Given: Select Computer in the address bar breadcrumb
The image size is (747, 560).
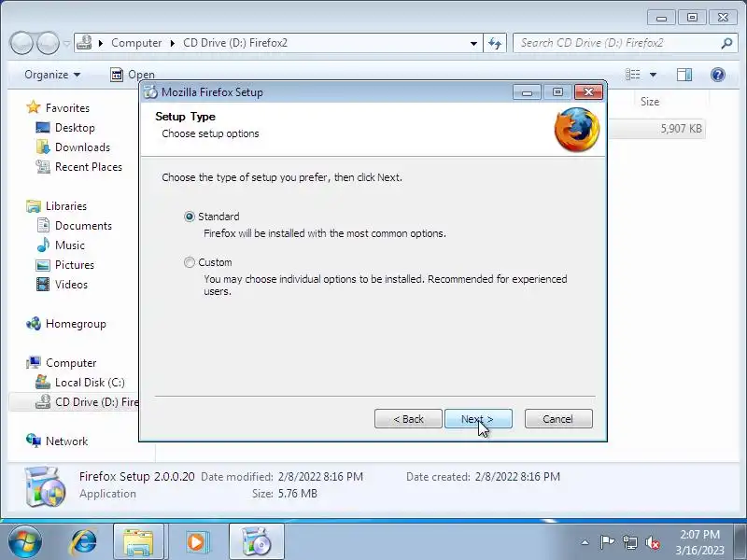Looking at the screenshot, I should coord(136,43).
